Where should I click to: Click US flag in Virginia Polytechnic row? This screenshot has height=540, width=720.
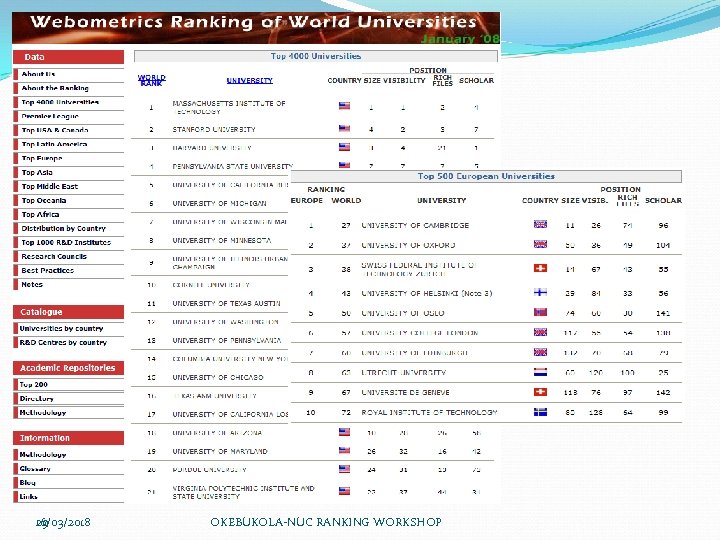(x=344, y=491)
